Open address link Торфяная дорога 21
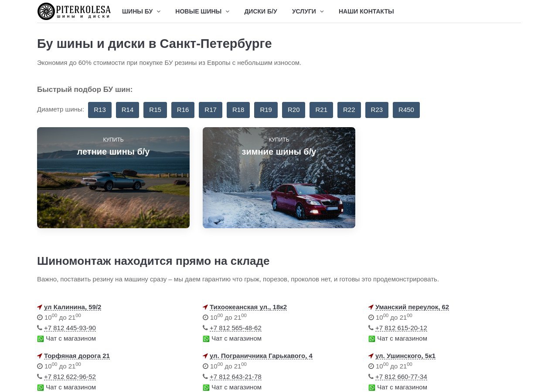This screenshot has height=392, width=558. (x=77, y=356)
